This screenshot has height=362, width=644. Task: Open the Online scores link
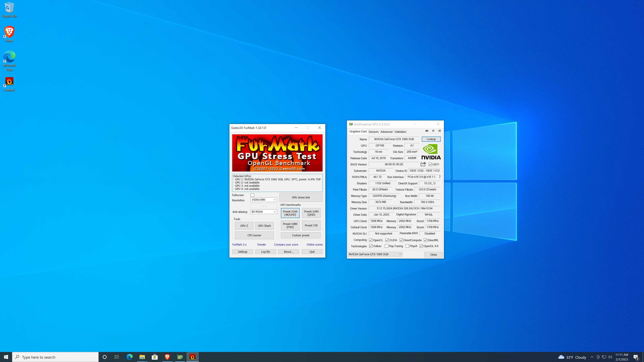pos(314,245)
